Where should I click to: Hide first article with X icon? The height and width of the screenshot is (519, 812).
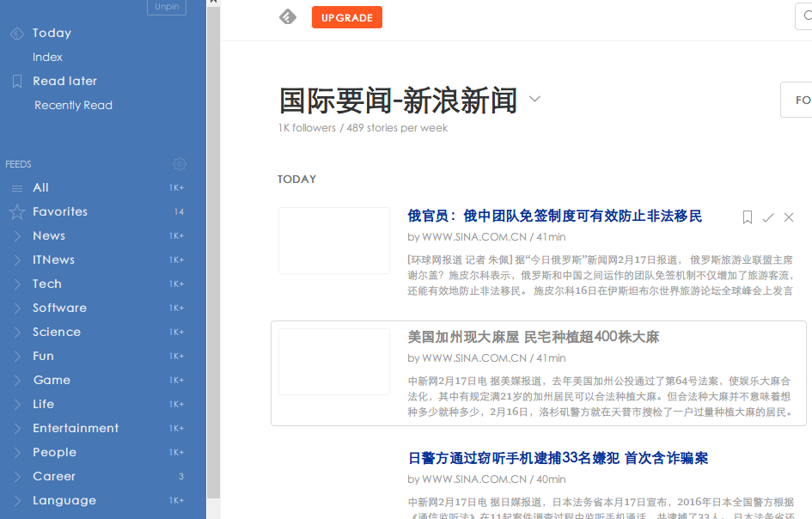point(789,217)
